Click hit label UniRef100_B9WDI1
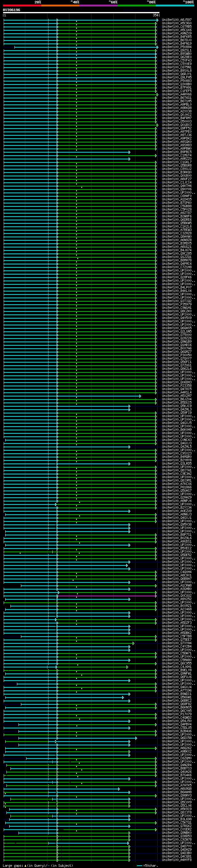This screenshot has width=197, height=868. point(177,694)
